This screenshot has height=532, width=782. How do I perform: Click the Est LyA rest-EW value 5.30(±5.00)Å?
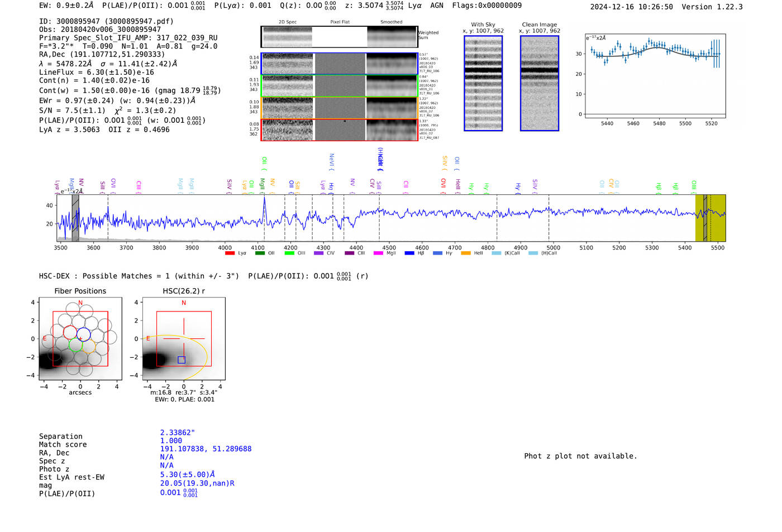[x=188, y=475]
